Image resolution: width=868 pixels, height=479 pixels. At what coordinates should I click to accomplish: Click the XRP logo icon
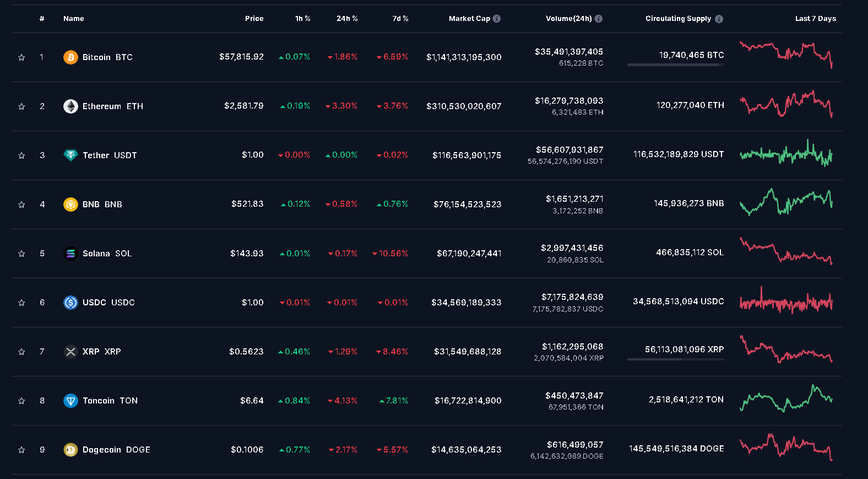coord(70,352)
